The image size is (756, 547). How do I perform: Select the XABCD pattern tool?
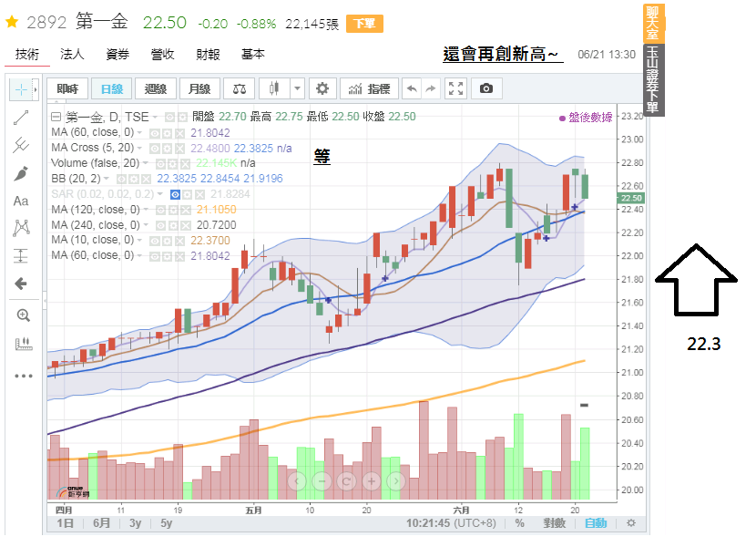pos(21,228)
